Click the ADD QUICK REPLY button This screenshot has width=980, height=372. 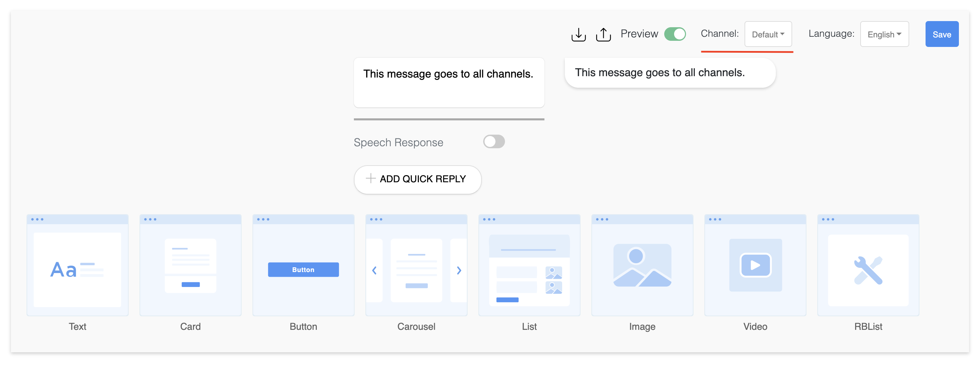(417, 179)
